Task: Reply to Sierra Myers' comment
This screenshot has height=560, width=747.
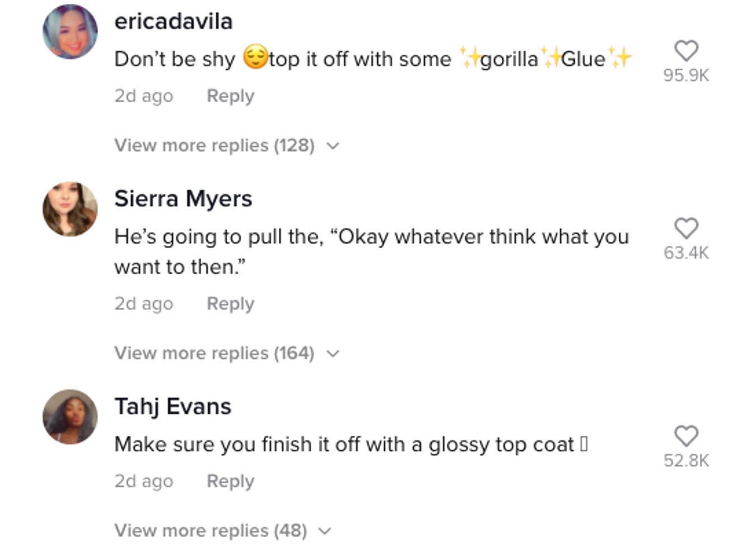Action: coord(230,304)
